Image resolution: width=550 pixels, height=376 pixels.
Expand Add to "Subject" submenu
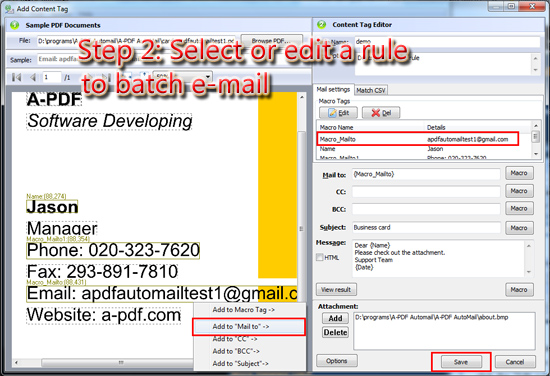[x=241, y=364]
